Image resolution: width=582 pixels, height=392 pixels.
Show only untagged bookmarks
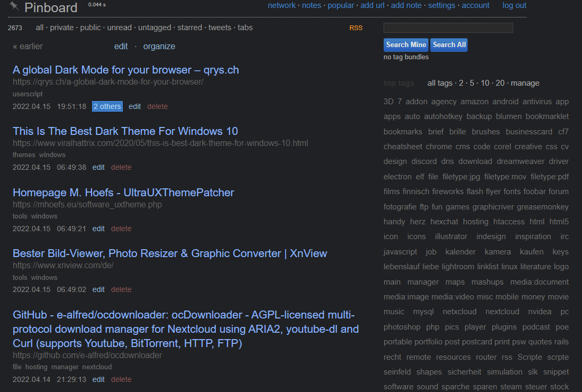click(154, 28)
